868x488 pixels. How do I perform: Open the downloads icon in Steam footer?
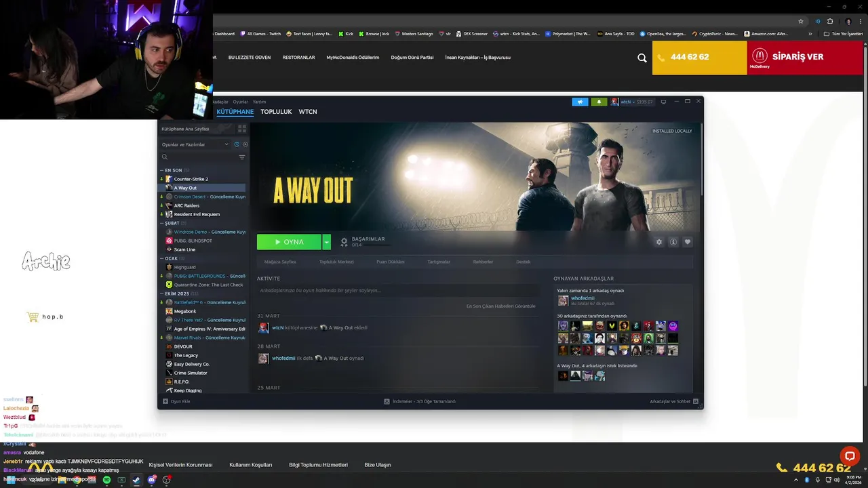pos(387,401)
